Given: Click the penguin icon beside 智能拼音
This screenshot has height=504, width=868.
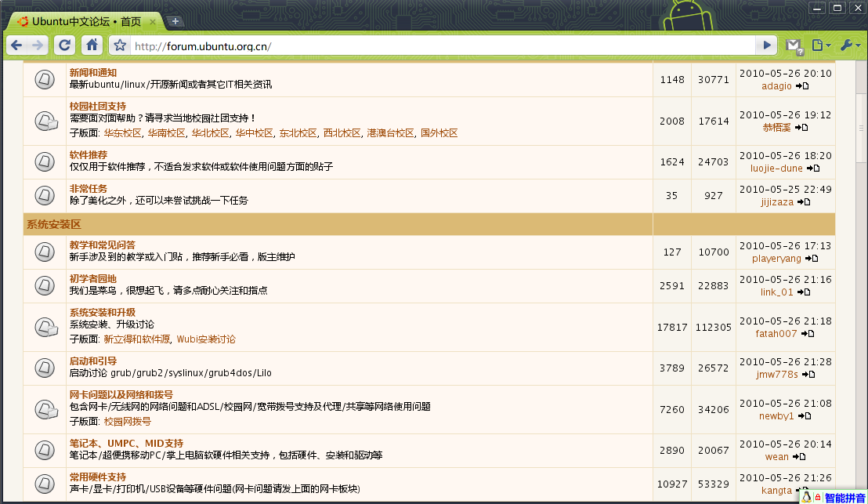Looking at the screenshot, I should (807, 497).
